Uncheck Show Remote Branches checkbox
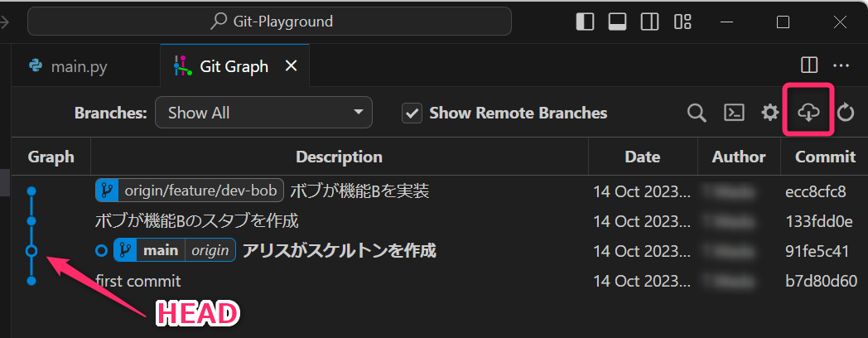This screenshot has width=868, height=338. coord(412,113)
